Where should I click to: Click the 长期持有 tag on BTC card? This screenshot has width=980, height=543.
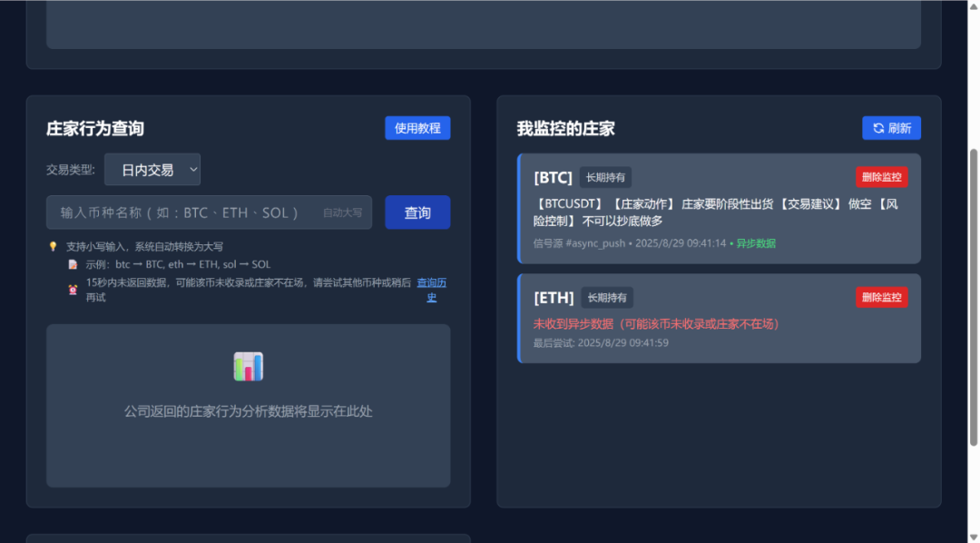(605, 178)
